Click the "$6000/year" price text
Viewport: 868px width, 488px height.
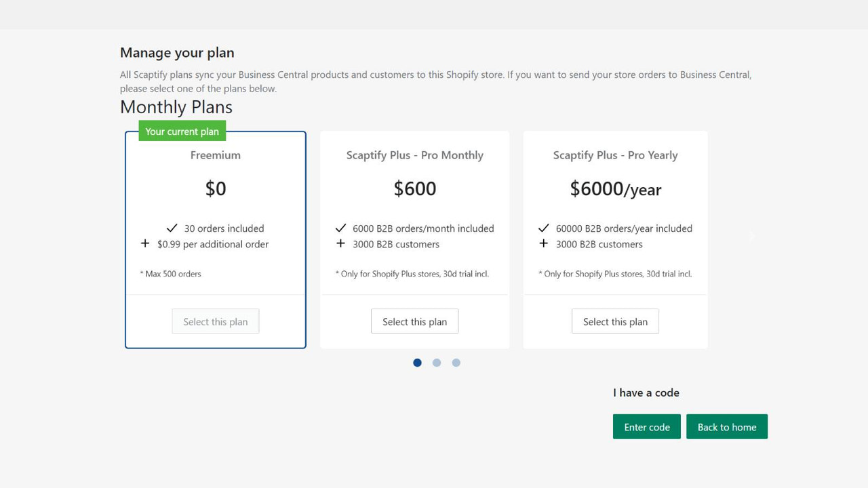615,189
